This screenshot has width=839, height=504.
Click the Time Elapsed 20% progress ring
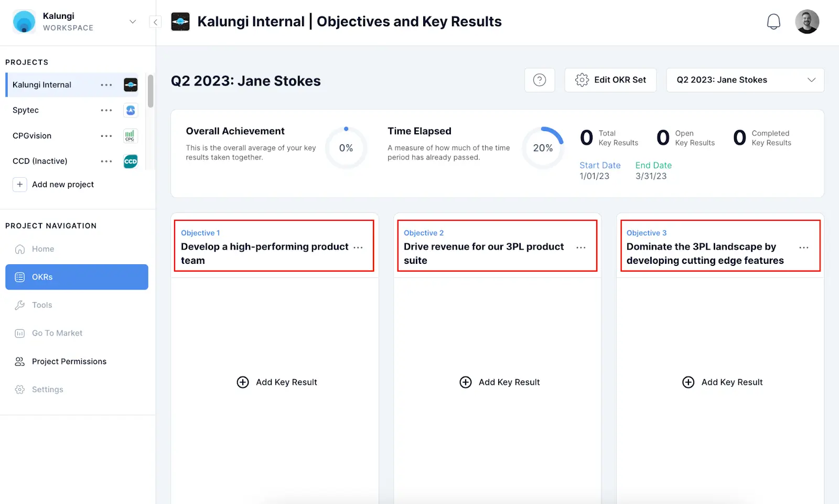[543, 148]
